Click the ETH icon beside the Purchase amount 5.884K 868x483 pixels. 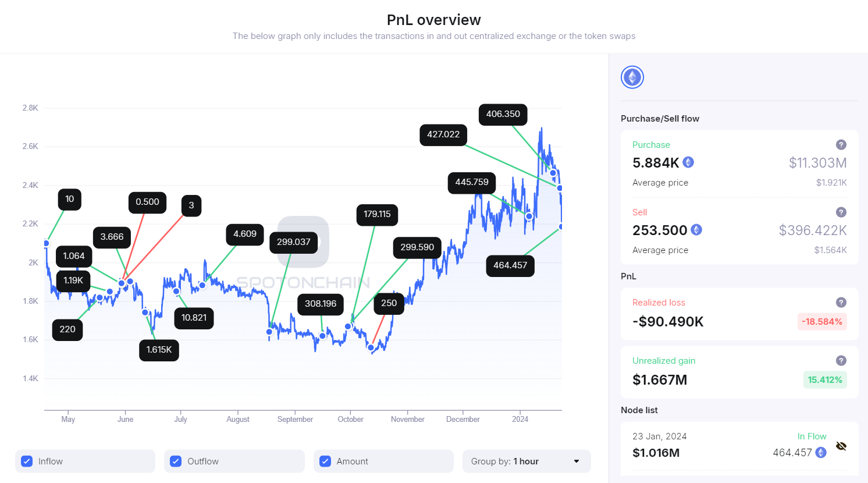pyautogui.click(x=688, y=162)
